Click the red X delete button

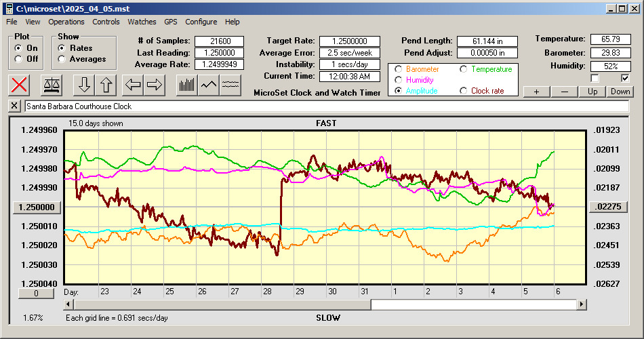pyautogui.click(x=20, y=85)
